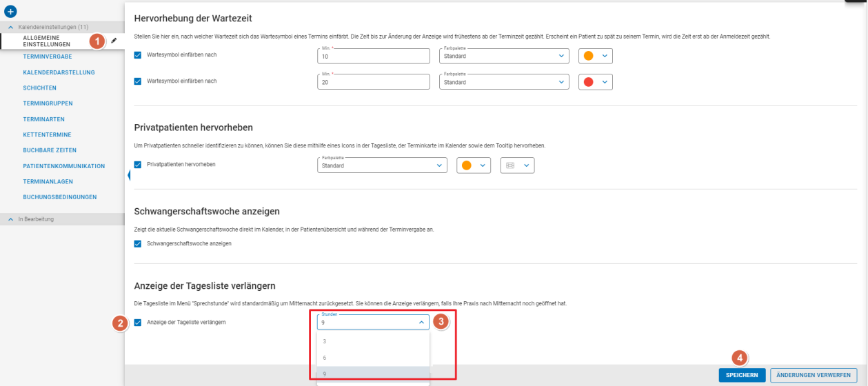Open Farbpalette dropdown for Privatpatienten
This screenshot has width=868, height=386.
pos(382,165)
